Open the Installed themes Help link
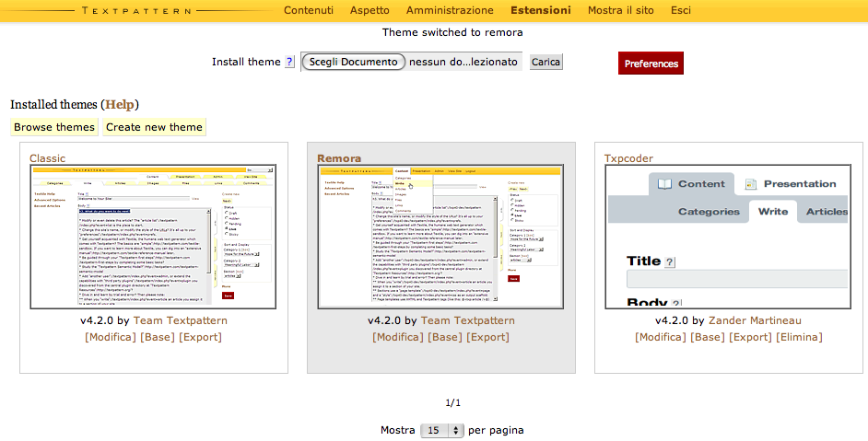This screenshot has height=441, width=868. 120,105
